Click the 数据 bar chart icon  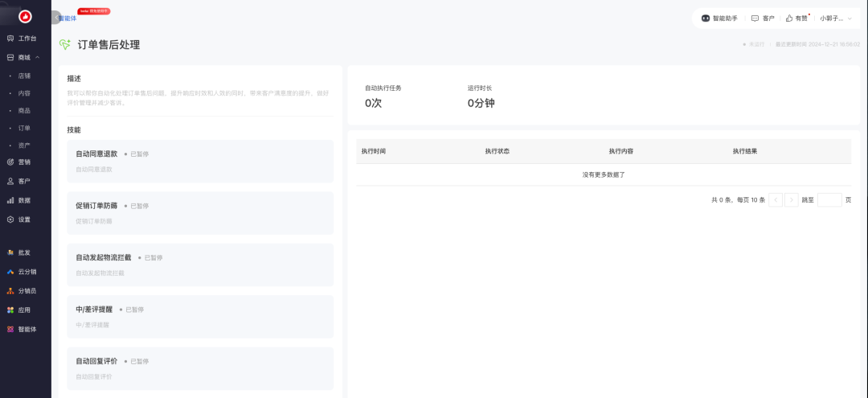click(x=10, y=200)
